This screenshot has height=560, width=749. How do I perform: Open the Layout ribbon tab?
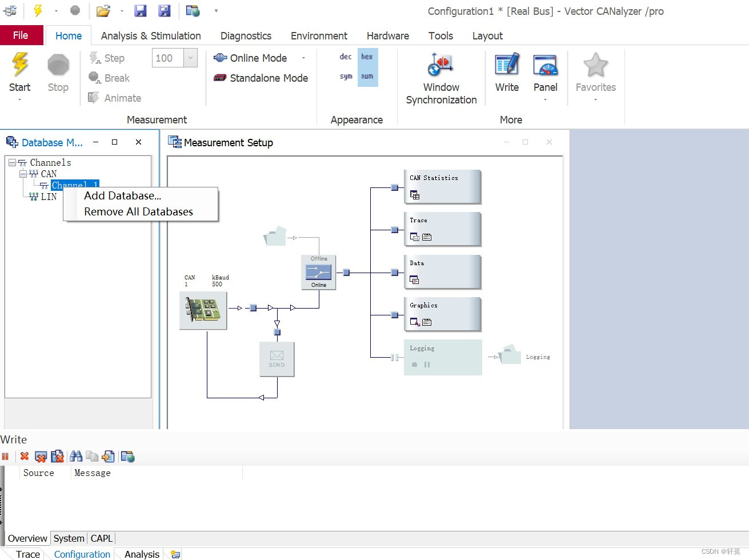pyautogui.click(x=487, y=35)
